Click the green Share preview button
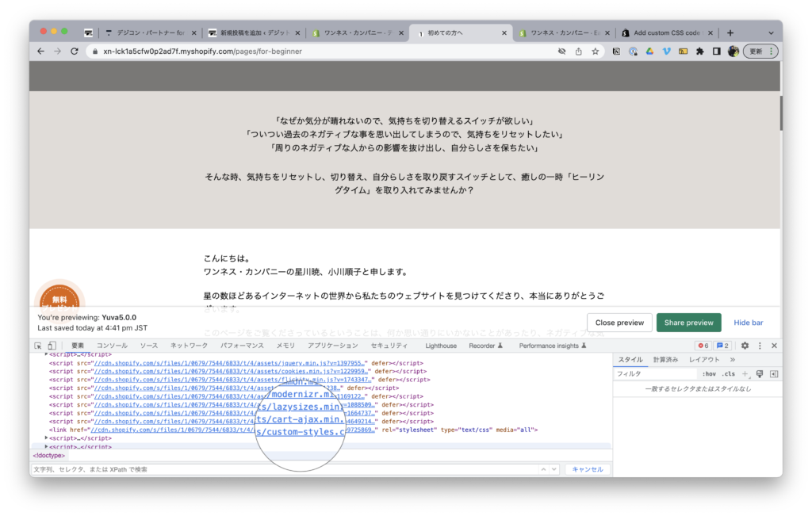 689,323
